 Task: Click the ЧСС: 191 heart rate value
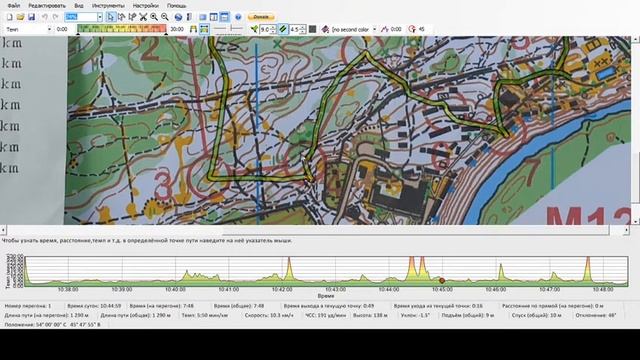point(325,316)
